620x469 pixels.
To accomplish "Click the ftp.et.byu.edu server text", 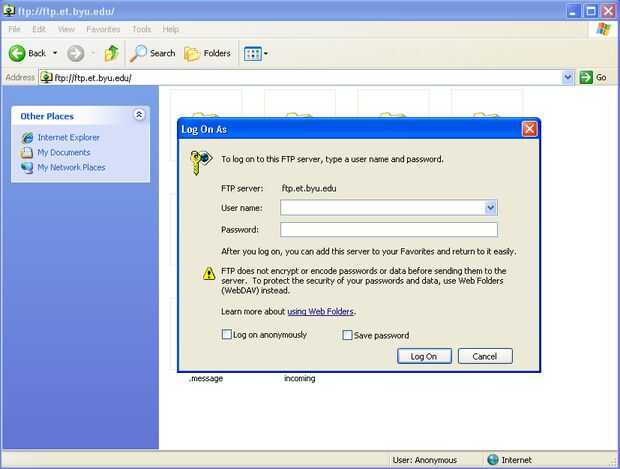I will click(309, 189).
